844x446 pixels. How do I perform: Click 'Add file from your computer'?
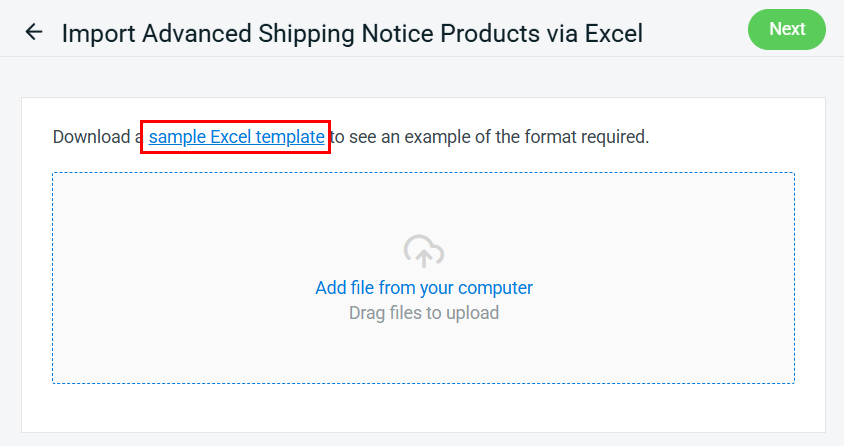423,288
